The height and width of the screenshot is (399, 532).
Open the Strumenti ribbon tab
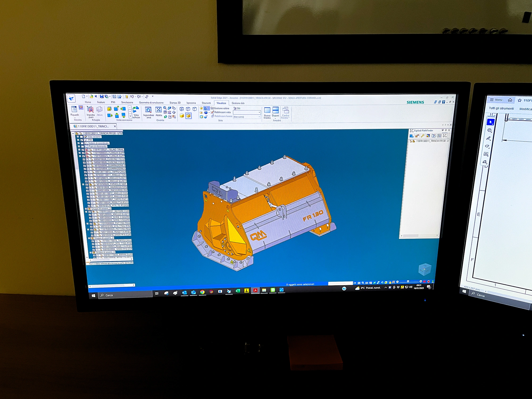(x=206, y=103)
